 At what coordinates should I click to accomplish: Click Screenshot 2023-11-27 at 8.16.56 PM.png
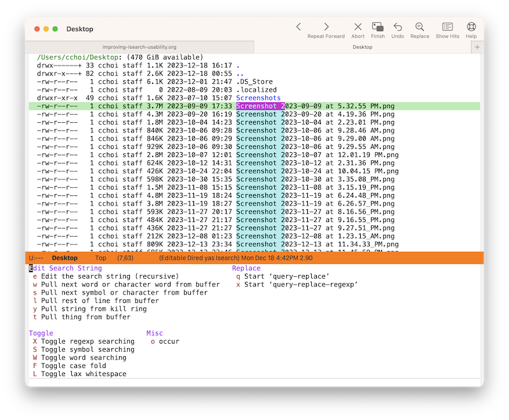(315, 212)
